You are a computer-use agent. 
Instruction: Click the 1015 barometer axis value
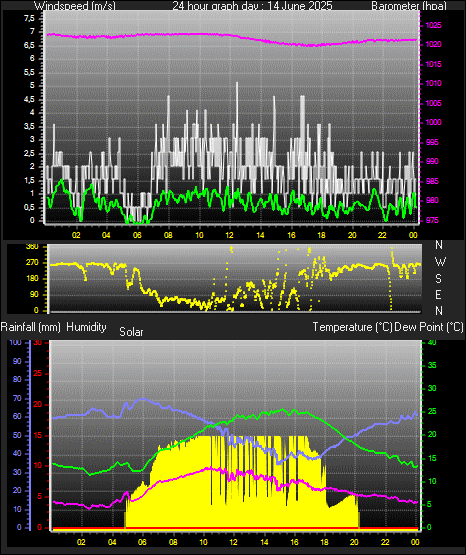point(433,64)
